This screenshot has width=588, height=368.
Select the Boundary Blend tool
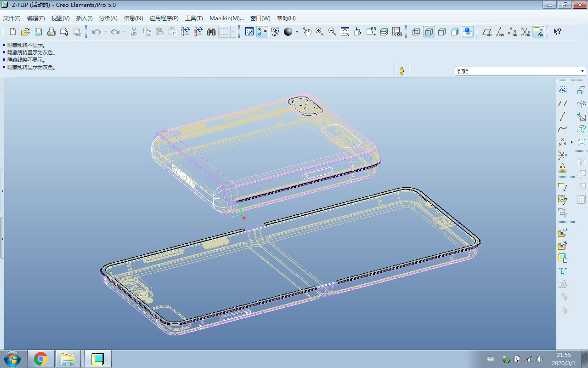[x=582, y=129]
